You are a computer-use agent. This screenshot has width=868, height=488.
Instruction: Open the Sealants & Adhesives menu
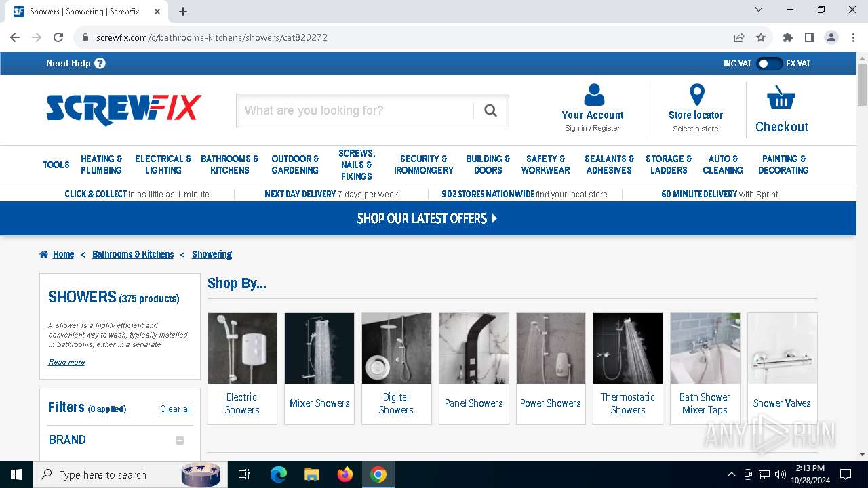[x=609, y=165]
